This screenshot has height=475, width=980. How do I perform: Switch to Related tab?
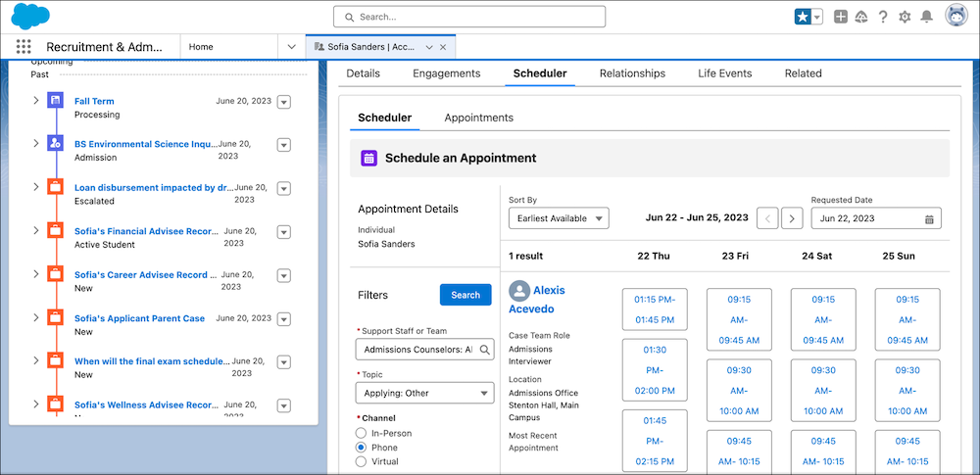tap(804, 73)
